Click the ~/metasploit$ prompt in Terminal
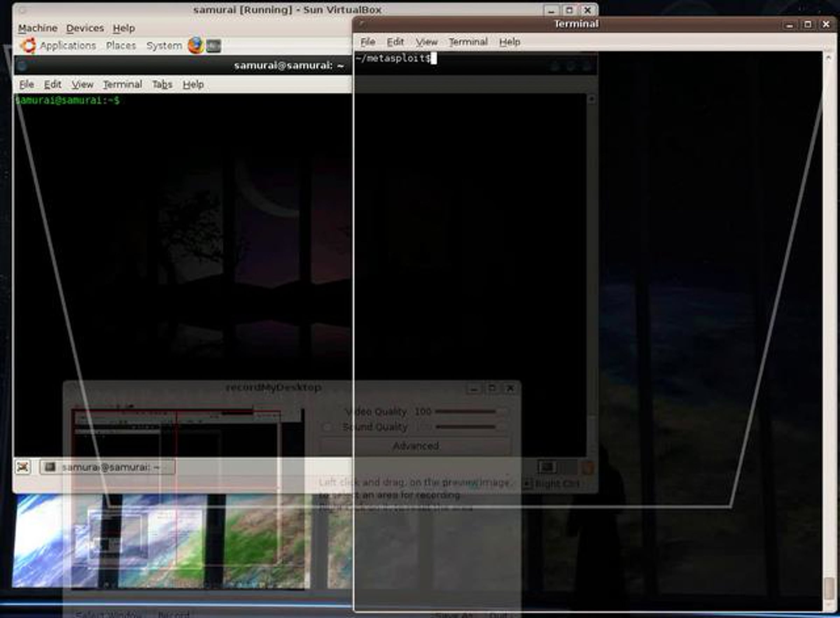This screenshot has width=840, height=618. click(x=393, y=58)
